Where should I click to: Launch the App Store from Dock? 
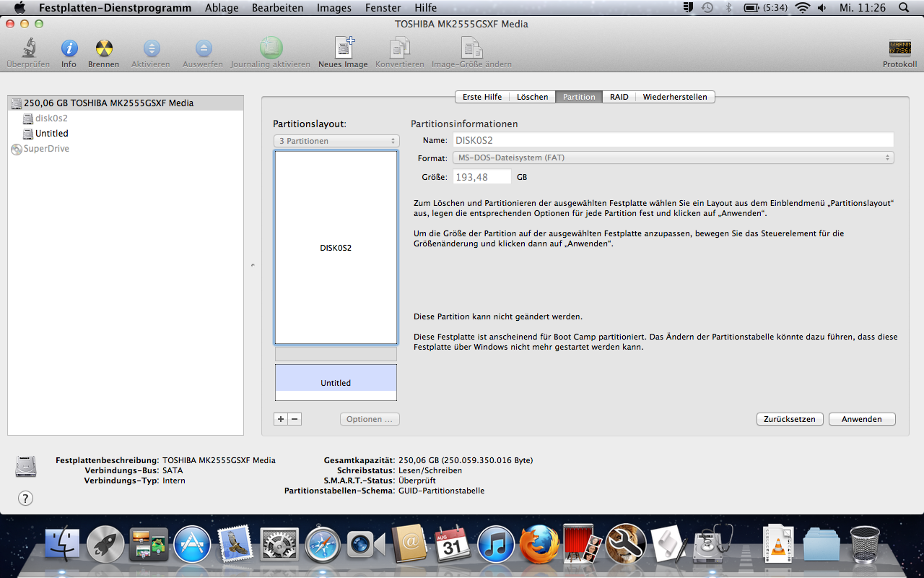click(192, 544)
